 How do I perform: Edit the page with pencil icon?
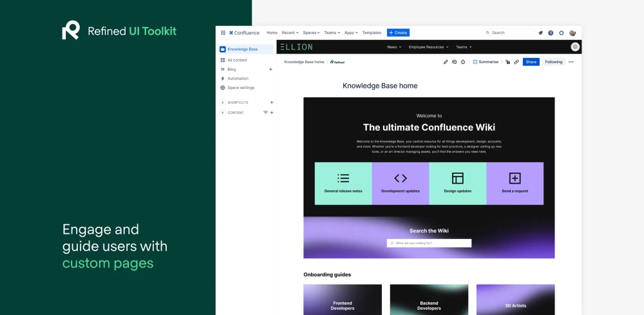(446, 62)
